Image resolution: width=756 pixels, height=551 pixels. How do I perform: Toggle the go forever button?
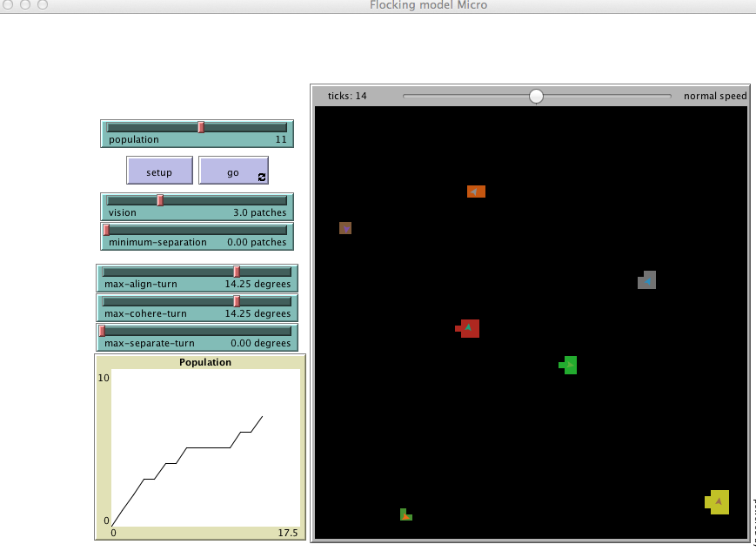pos(233,171)
